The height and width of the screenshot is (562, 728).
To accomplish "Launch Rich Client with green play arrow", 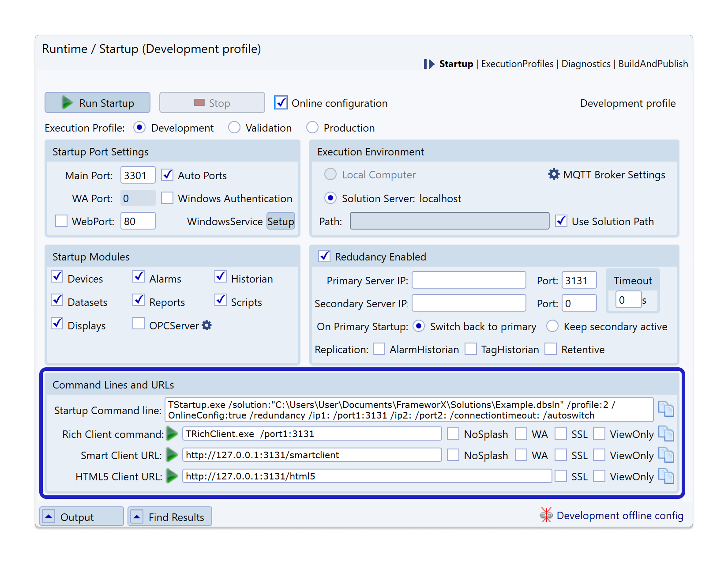I will click(172, 434).
